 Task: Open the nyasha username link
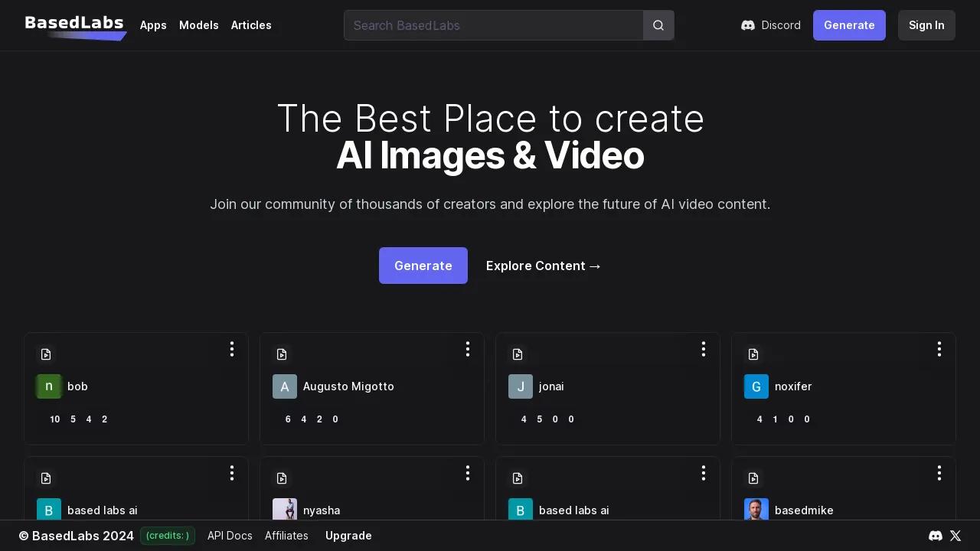click(x=322, y=510)
